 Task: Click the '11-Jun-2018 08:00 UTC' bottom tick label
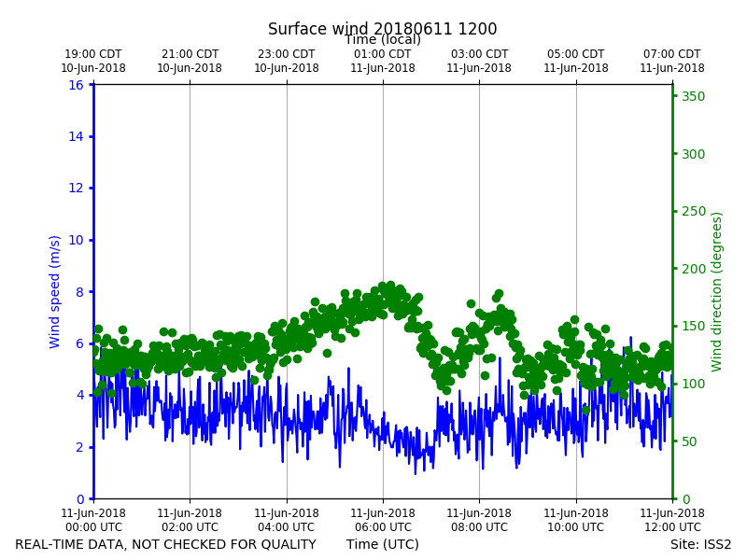[x=479, y=520]
